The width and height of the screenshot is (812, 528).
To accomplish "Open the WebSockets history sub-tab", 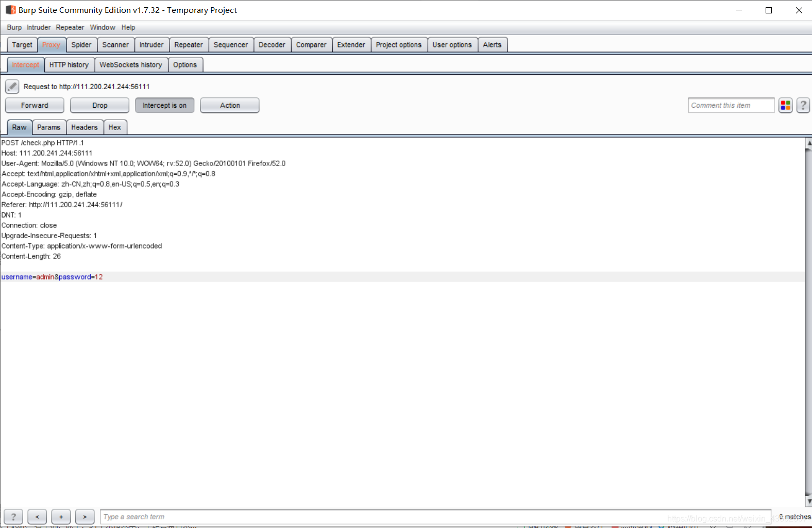I will point(131,65).
